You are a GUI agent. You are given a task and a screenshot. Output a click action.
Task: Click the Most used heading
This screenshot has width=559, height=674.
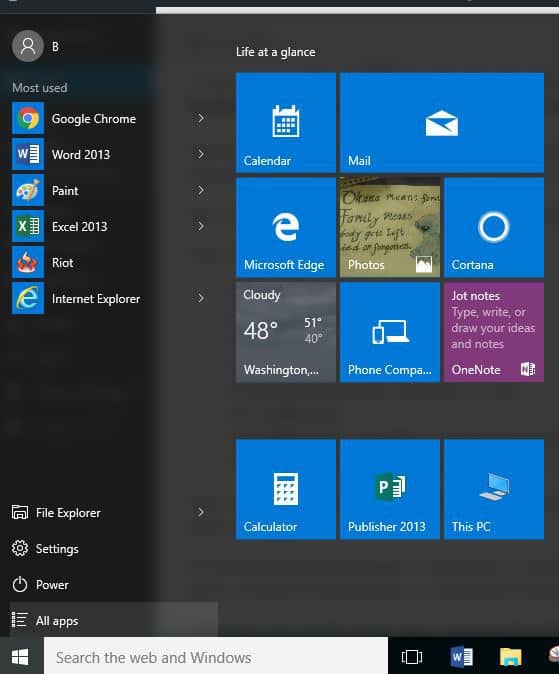(40, 88)
